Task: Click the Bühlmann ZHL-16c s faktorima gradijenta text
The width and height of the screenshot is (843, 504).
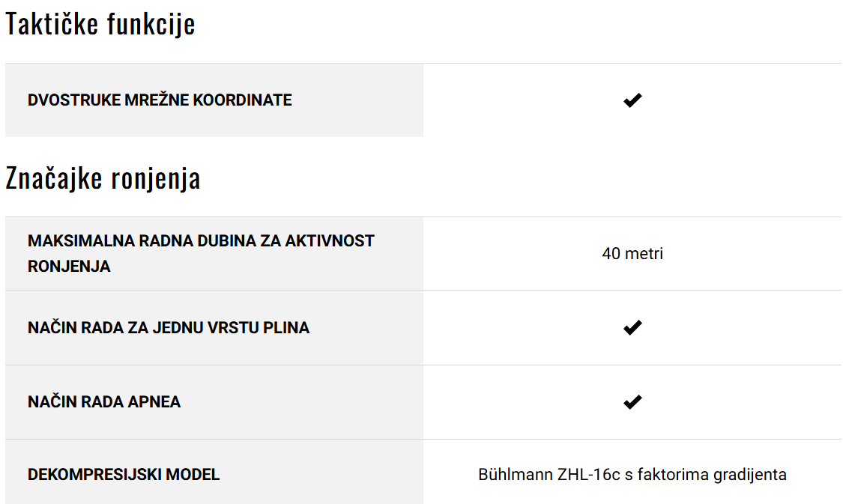Action: click(x=632, y=475)
